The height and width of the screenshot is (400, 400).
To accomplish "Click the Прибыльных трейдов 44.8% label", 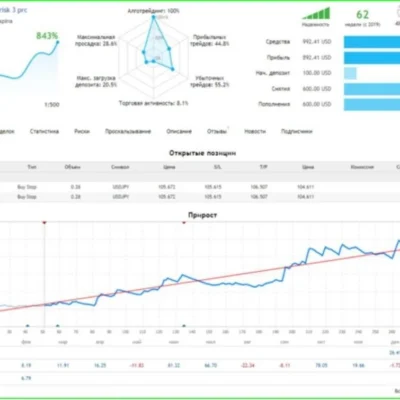I will [x=210, y=40].
